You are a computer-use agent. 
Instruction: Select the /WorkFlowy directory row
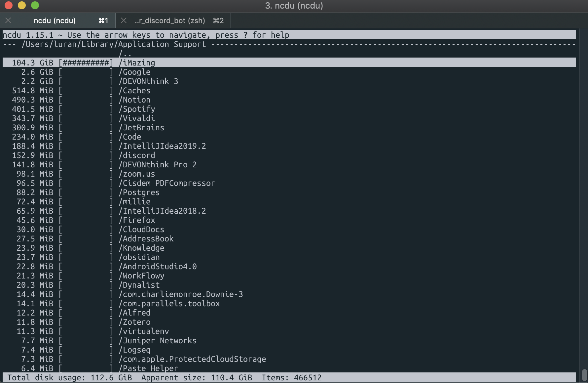pos(289,276)
